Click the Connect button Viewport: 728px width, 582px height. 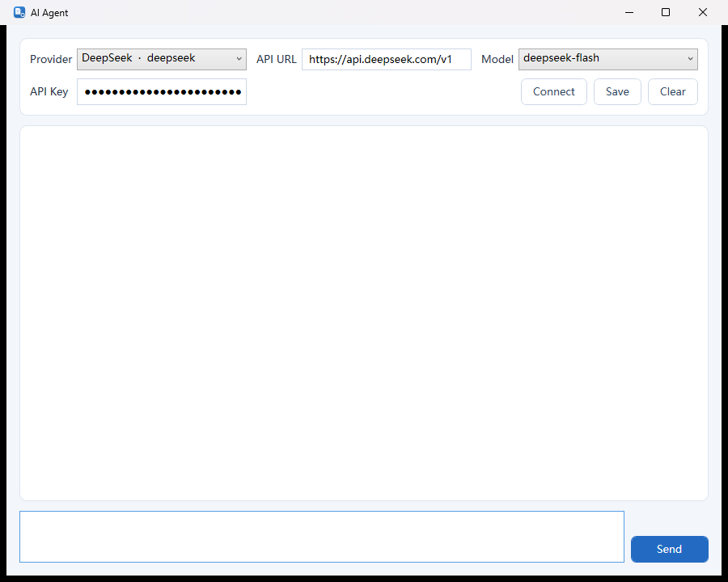point(554,91)
